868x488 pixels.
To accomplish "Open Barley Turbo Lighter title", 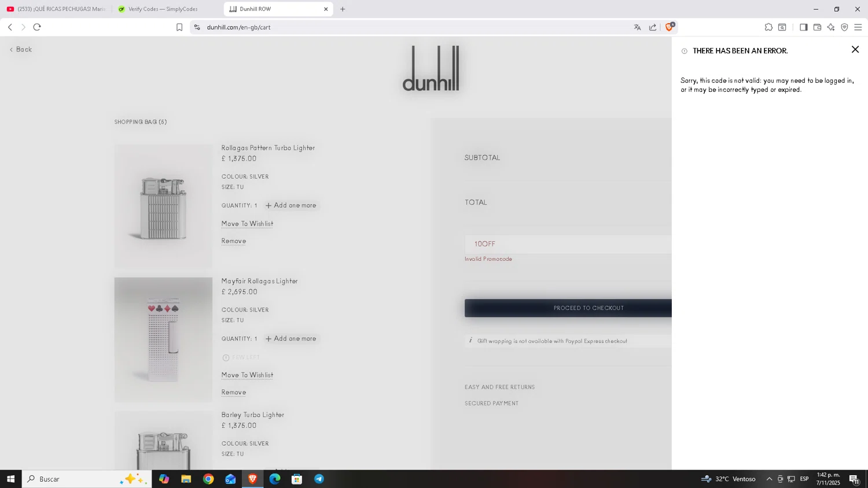I will [252, 415].
